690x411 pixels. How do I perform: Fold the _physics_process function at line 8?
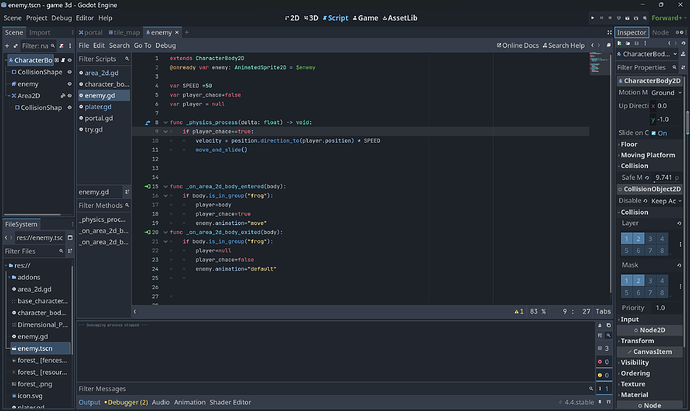165,122
